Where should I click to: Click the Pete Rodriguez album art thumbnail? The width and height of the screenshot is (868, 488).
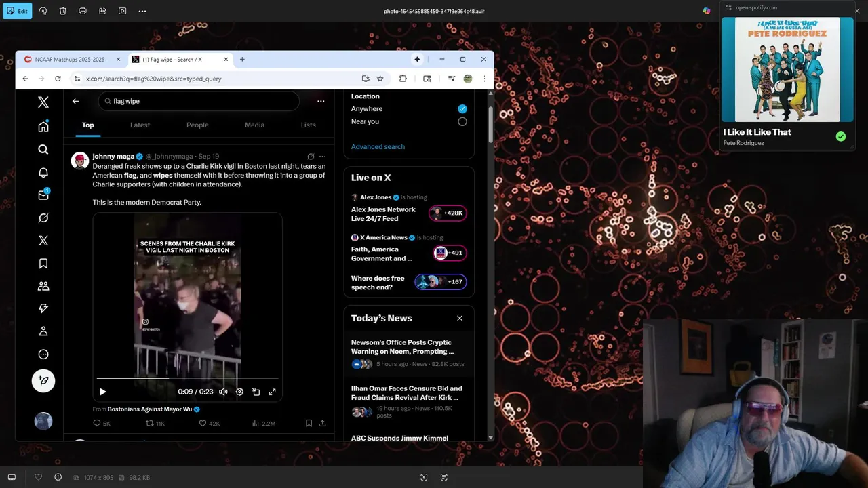click(x=787, y=69)
